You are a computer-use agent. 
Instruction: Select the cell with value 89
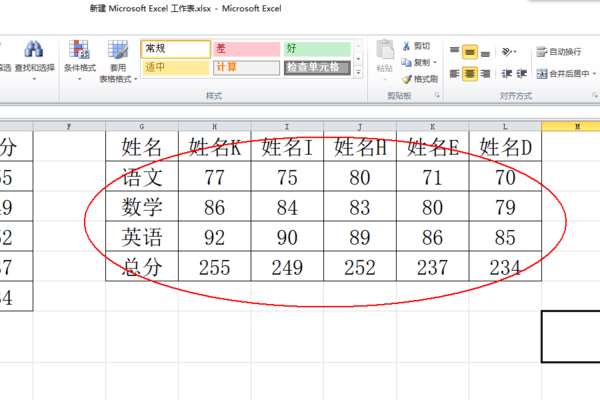tap(360, 236)
